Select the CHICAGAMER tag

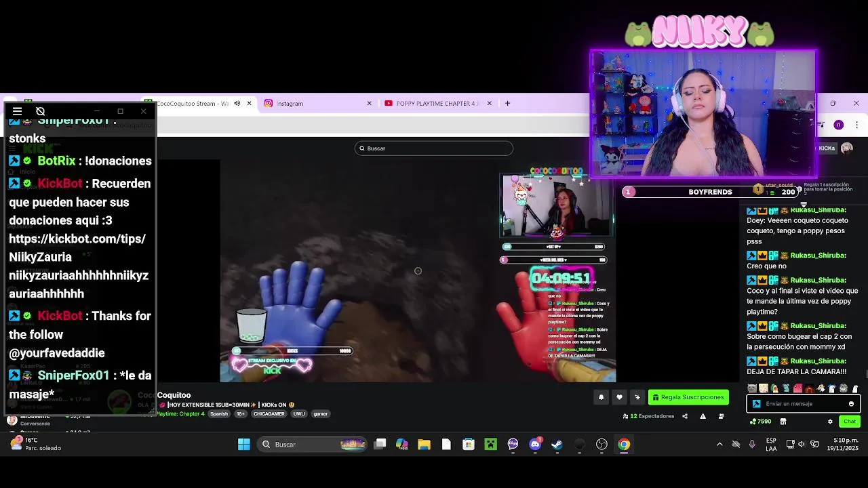(x=269, y=413)
